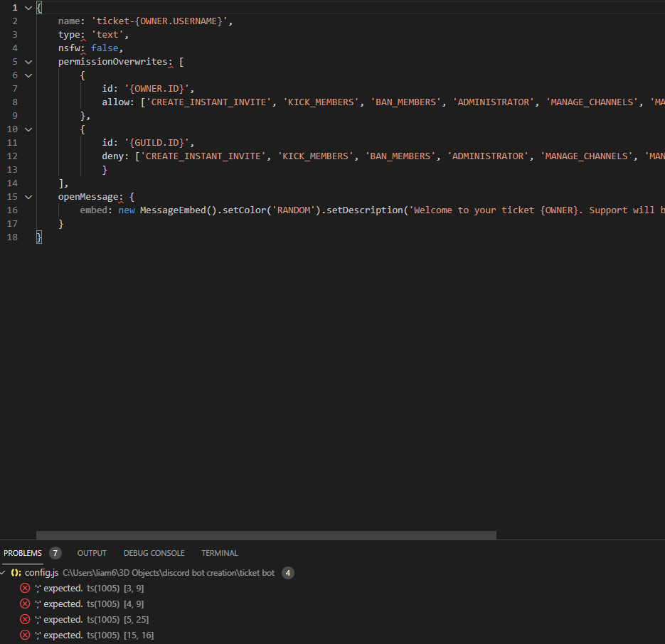This screenshot has height=644, width=665.
Task: Collapse the object fold on line 6
Action: click(x=28, y=75)
